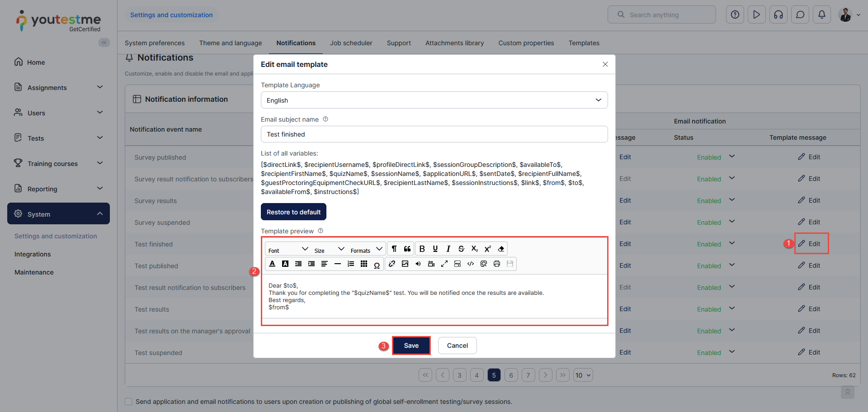Click the Email subject name field
The image size is (868, 412).
click(434, 134)
